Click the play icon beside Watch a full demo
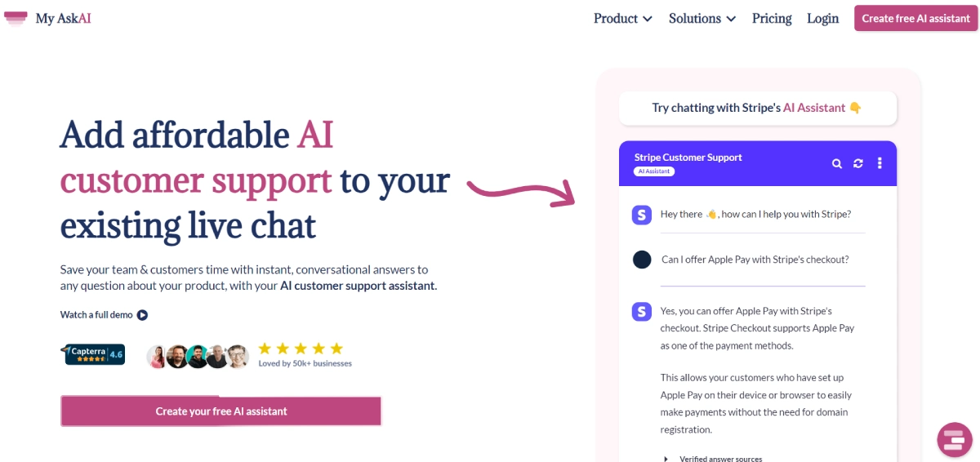The height and width of the screenshot is (462, 980). (x=142, y=315)
